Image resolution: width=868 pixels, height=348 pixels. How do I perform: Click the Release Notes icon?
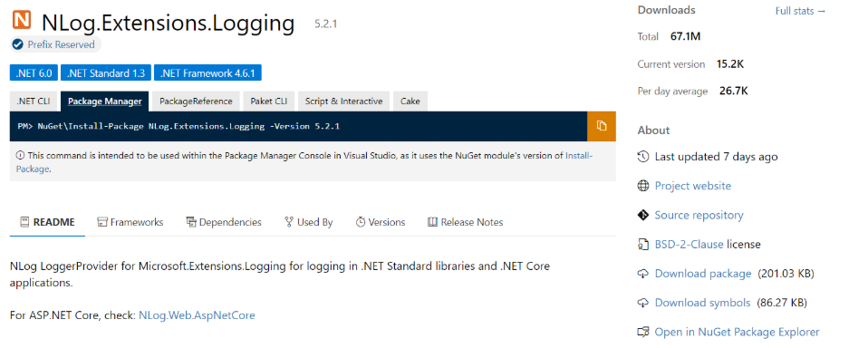pyautogui.click(x=433, y=222)
